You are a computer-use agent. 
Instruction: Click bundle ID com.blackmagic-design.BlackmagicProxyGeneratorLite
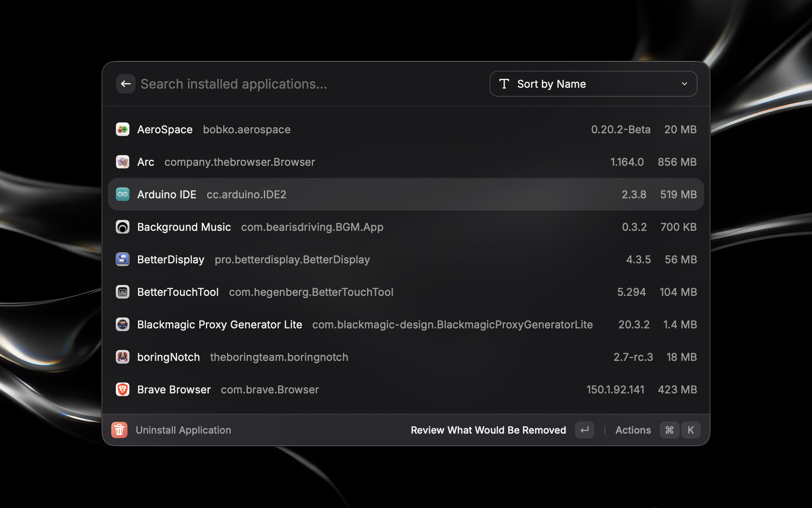(x=452, y=324)
